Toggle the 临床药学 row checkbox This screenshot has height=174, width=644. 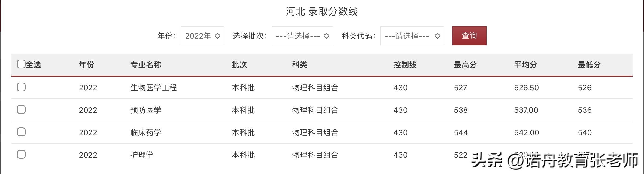(x=21, y=132)
